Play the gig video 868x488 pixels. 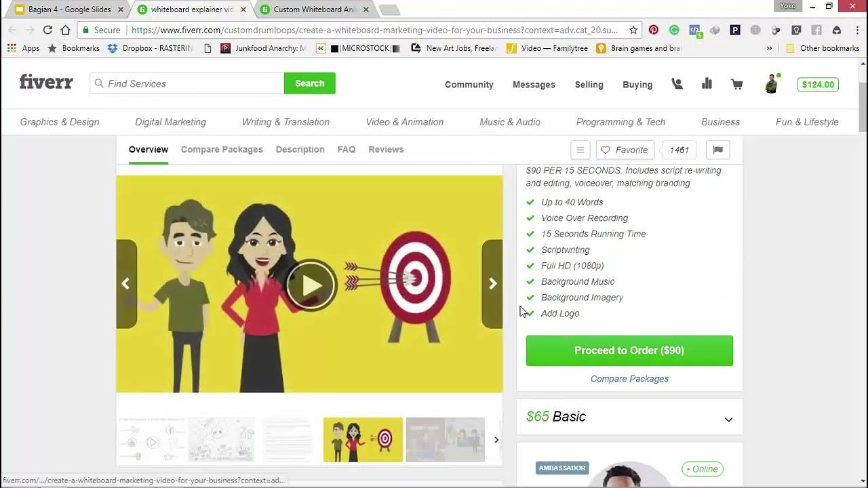point(311,285)
